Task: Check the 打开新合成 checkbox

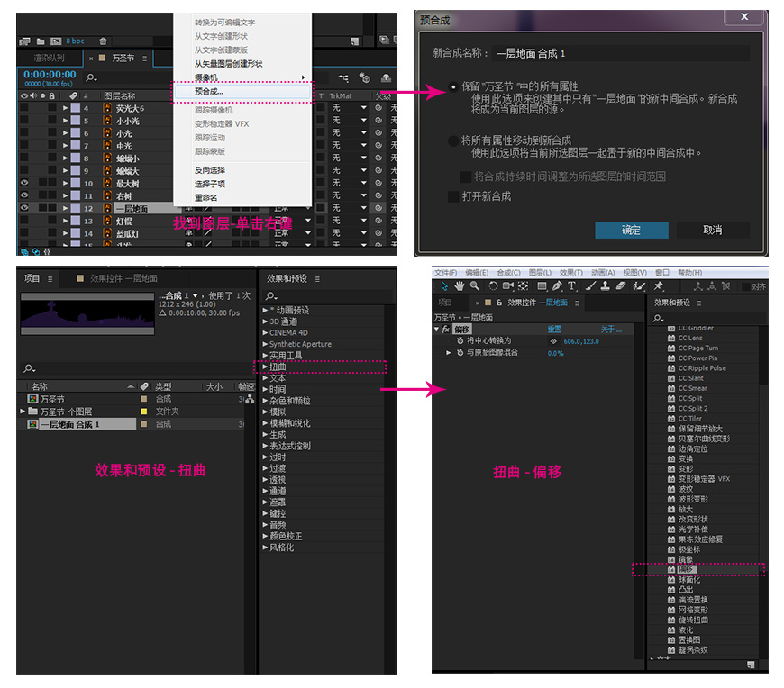Action: pos(453,196)
